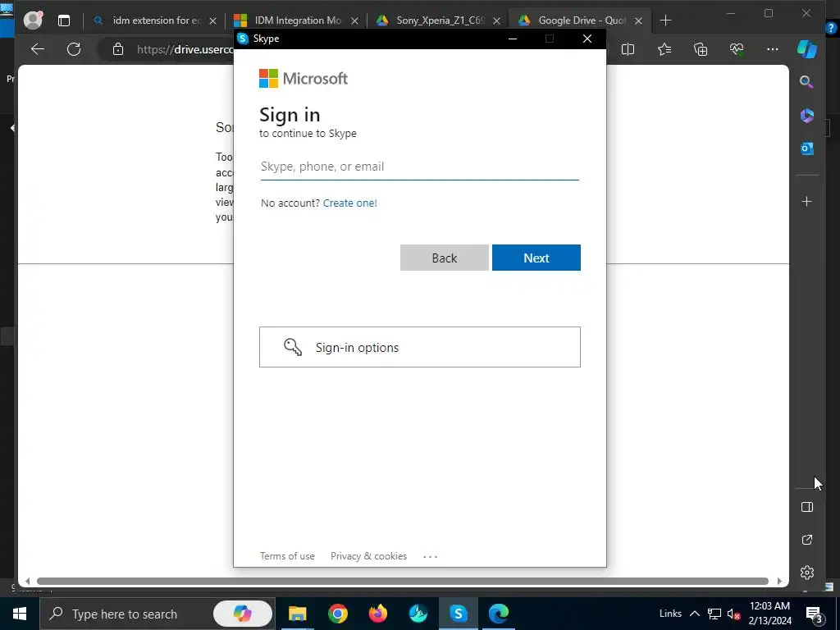Open the clock showing 12:03 AM

coord(769,614)
